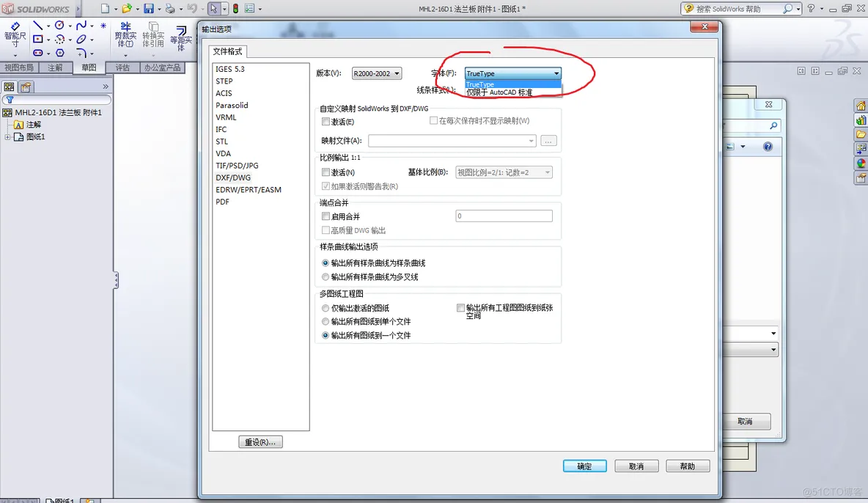
Task: Click the blue help icon in background save dialog
Action: 768,147
